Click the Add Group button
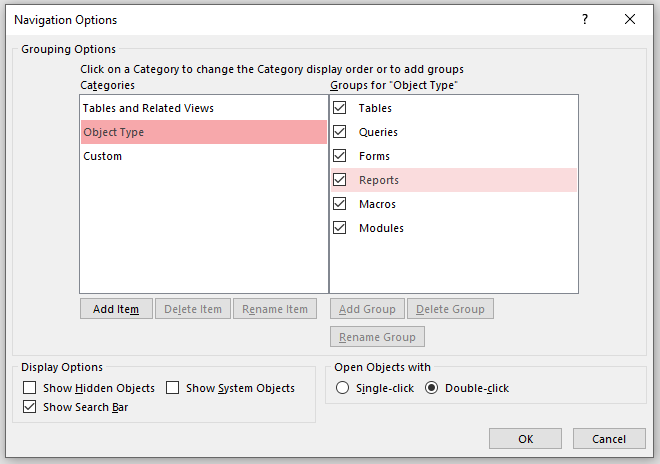 (x=367, y=309)
